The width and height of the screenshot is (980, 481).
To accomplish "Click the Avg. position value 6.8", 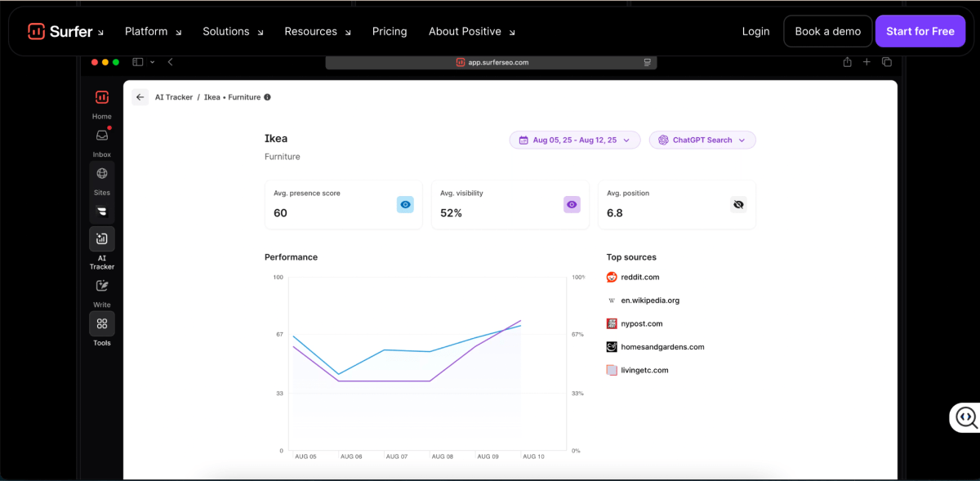I will 615,213.
